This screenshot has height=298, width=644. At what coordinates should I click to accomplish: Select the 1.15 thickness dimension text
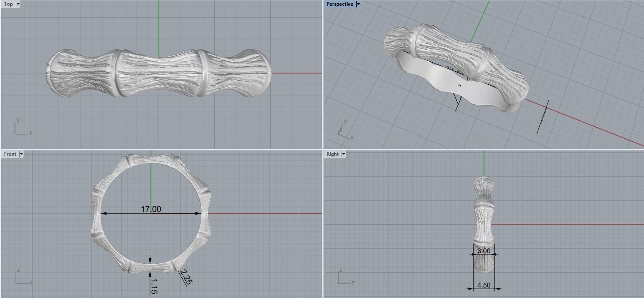(x=154, y=286)
